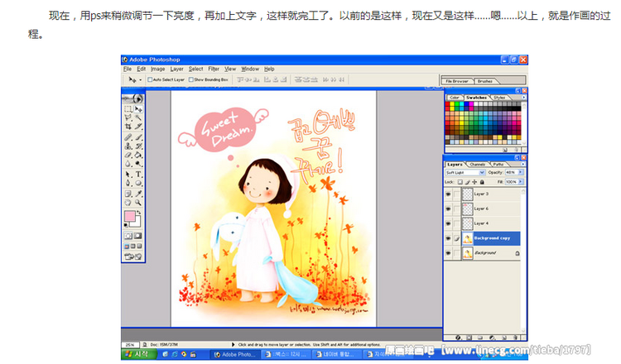Viewport: 621px width, 364px height.
Task: Switch to the Channels tab
Action: (477, 164)
